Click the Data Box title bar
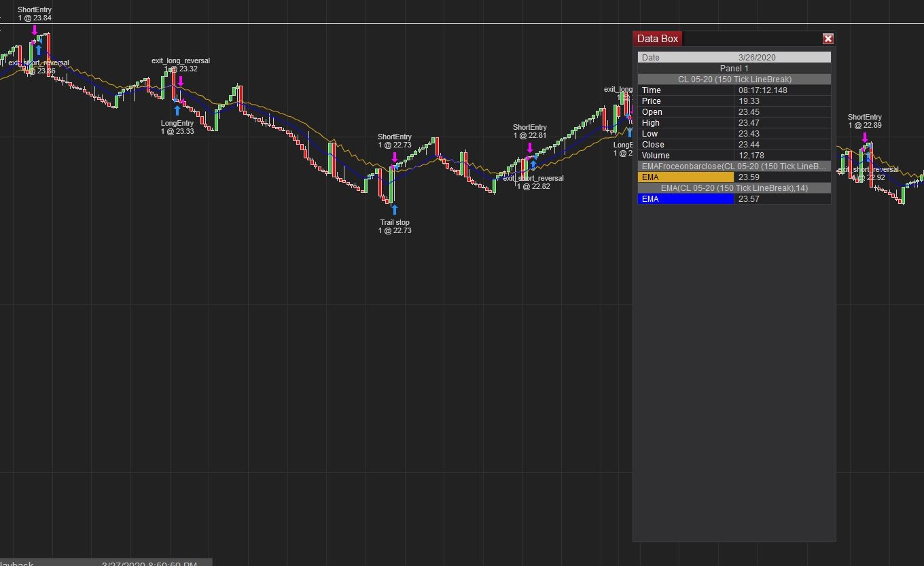The height and width of the screenshot is (566, 924). pos(734,39)
